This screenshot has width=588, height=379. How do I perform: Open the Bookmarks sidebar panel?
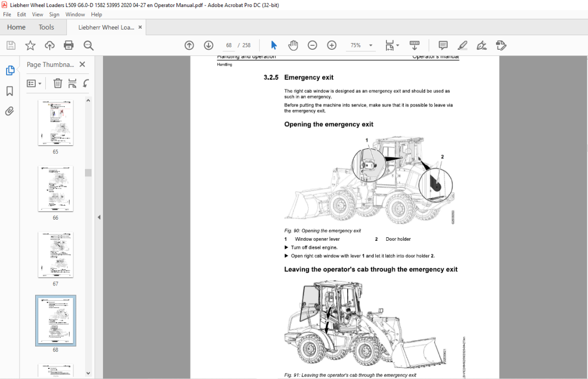(x=10, y=91)
